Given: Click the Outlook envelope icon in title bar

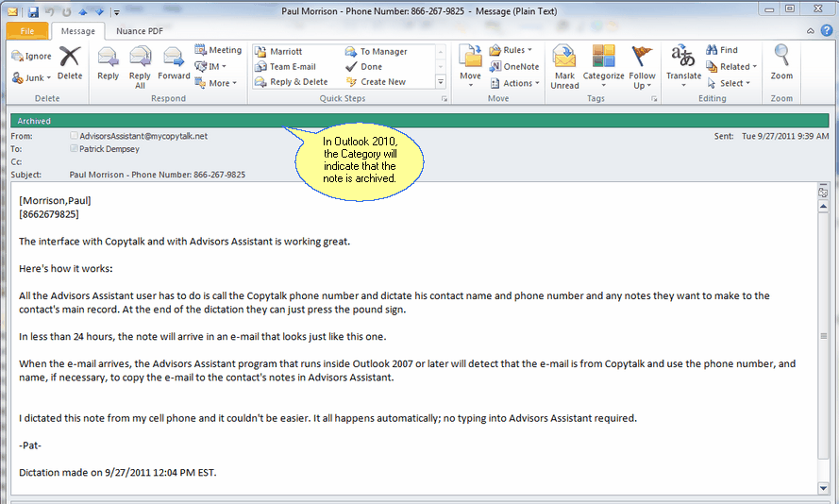Looking at the screenshot, I should pyautogui.click(x=12, y=11).
